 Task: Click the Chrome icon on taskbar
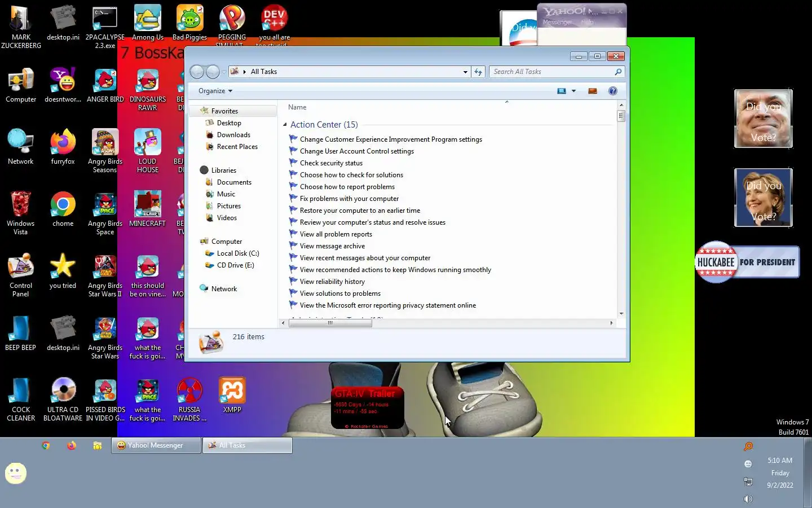(46, 445)
